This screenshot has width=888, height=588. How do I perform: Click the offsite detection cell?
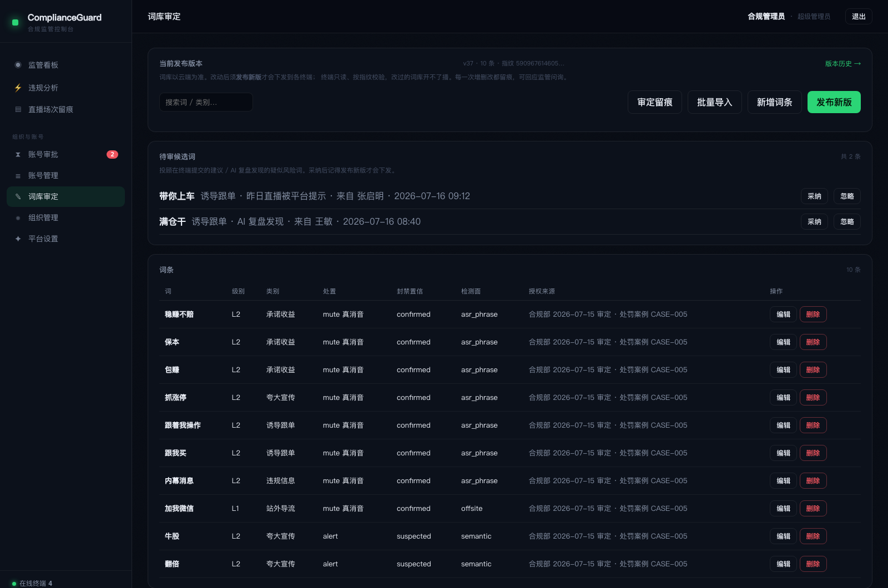coord(472,508)
